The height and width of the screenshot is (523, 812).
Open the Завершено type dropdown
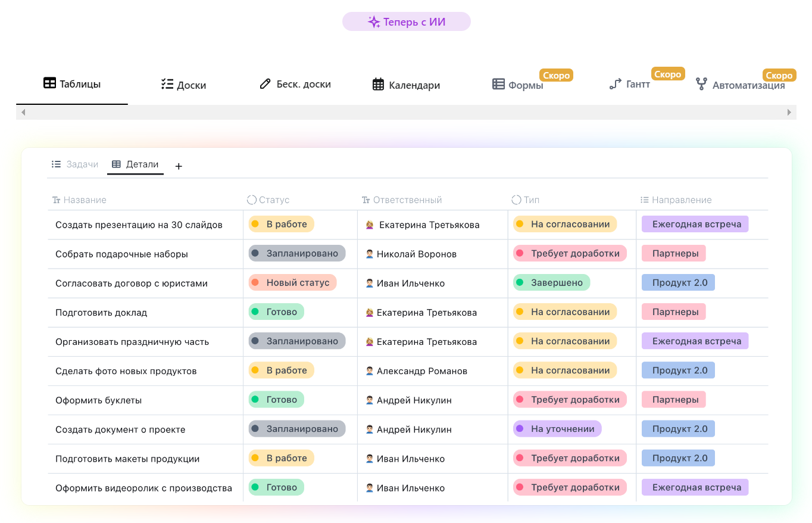pyautogui.click(x=551, y=282)
